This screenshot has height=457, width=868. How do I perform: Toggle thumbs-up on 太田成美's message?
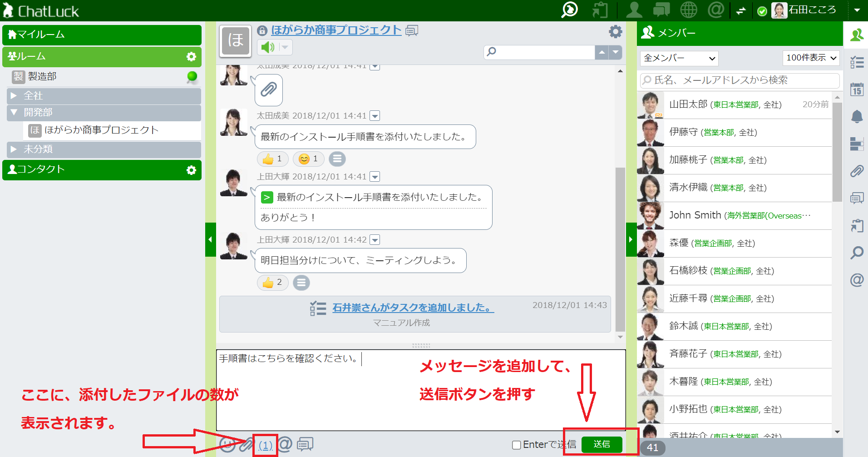273,159
